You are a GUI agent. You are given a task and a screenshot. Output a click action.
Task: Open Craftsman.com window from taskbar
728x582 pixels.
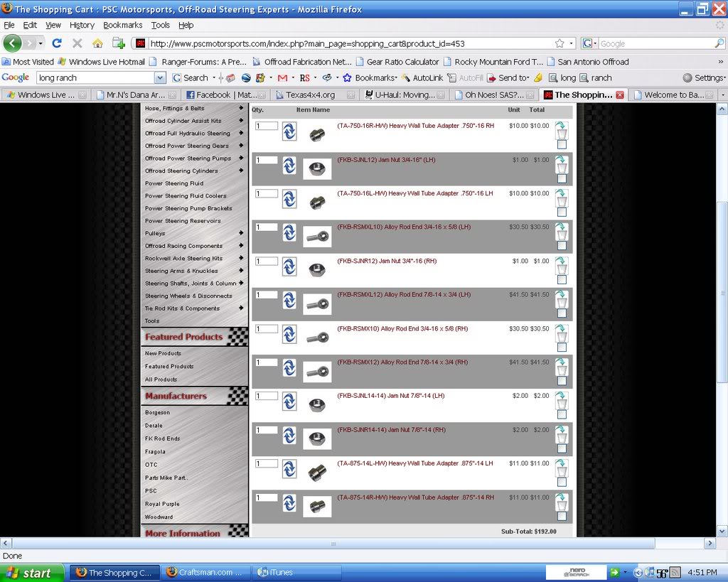[x=205, y=572]
